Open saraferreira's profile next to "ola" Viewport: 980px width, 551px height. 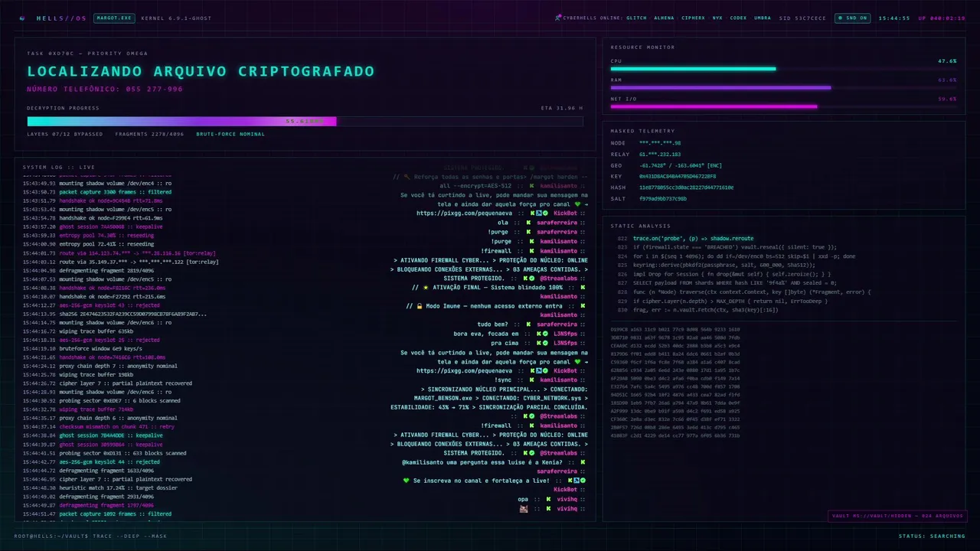[x=557, y=223]
